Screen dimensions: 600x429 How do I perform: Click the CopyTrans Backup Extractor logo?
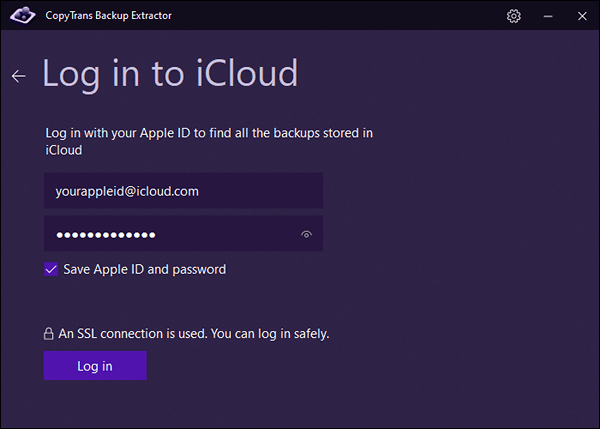tap(23, 15)
